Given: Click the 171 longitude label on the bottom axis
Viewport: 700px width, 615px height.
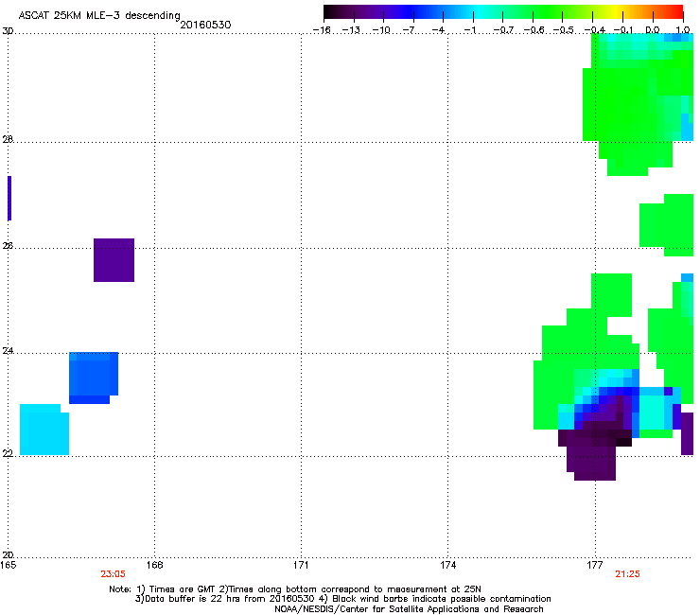Looking at the screenshot, I should point(301,566).
